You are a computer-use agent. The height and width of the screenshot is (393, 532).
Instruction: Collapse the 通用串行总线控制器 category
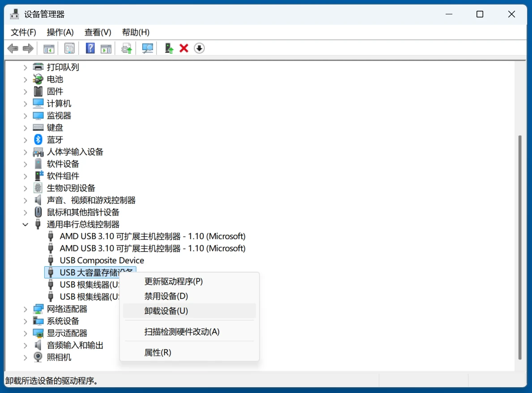tap(26, 225)
